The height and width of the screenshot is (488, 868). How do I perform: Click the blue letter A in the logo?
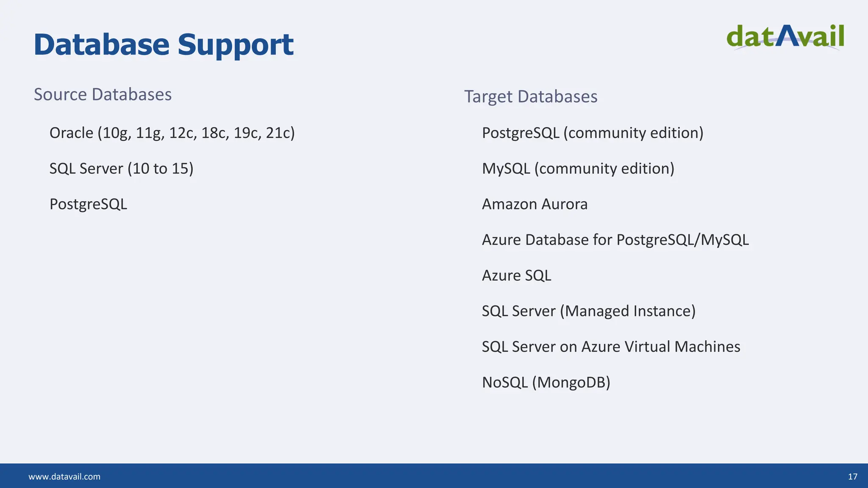pyautogui.click(x=787, y=36)
